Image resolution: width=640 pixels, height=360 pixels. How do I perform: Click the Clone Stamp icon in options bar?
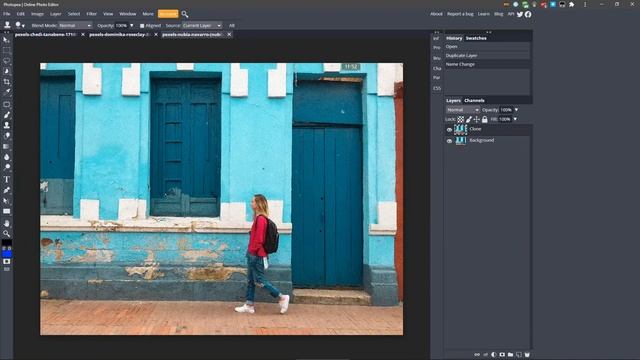(x=7, y=25)
